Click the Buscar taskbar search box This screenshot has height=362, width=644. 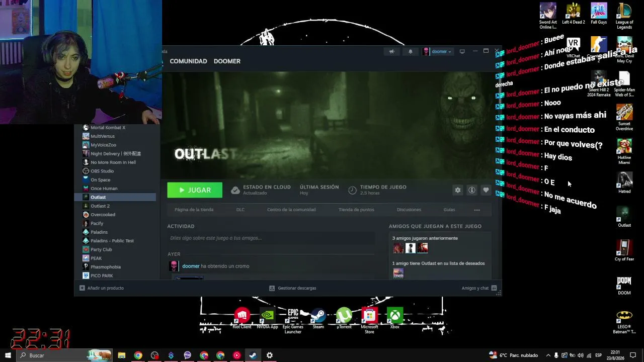(x=64, y=355)
